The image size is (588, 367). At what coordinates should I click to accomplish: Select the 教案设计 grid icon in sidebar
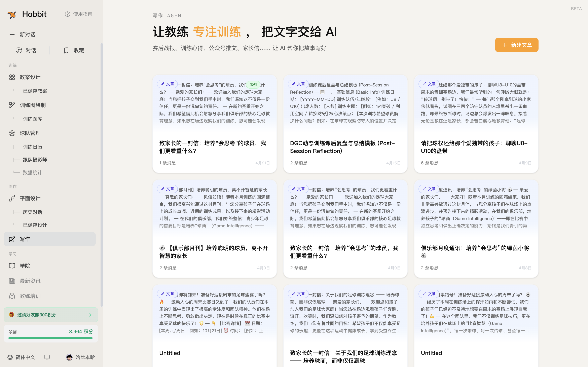12,77
